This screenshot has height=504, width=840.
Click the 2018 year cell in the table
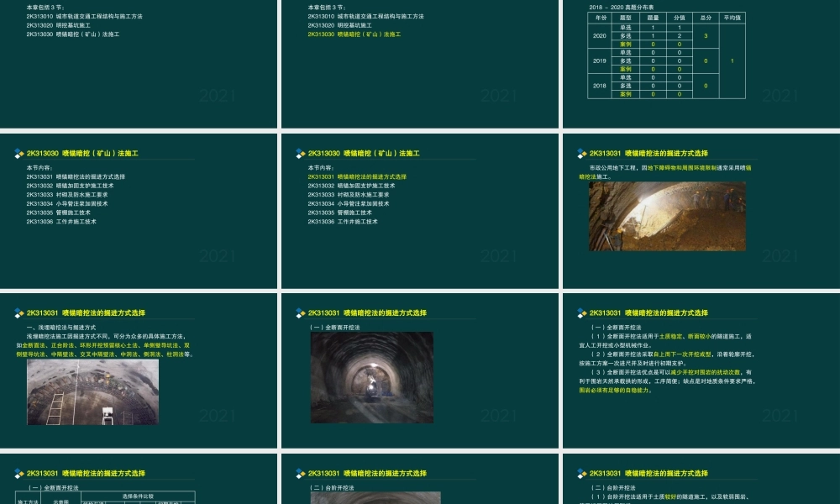tap(600, 86)
